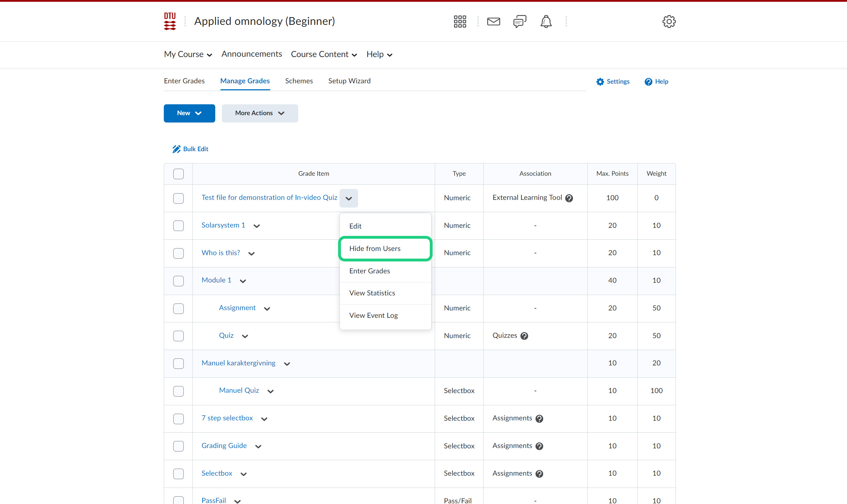Click the DTU logo
Screen dimensions: 847x504
tap(170, 21)
